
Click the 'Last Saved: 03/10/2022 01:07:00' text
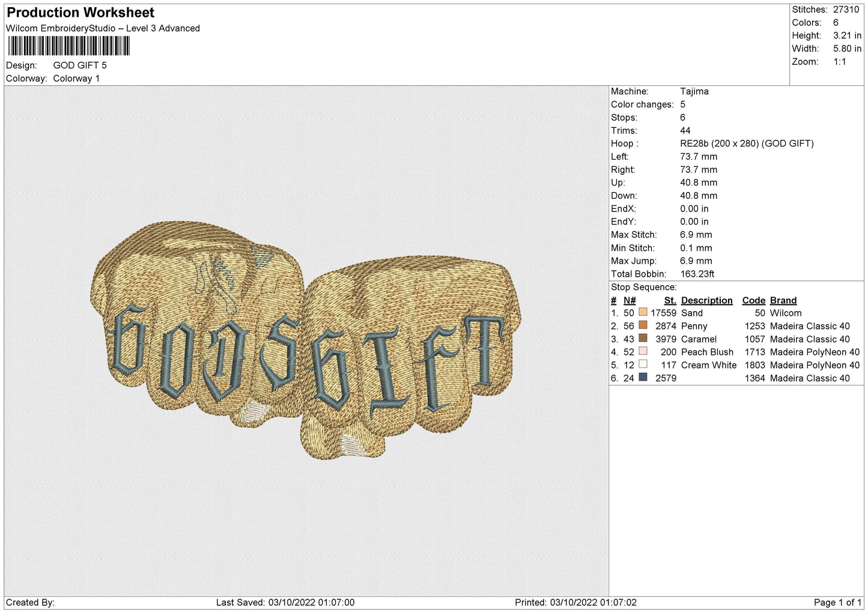click(x=285, y=602)
